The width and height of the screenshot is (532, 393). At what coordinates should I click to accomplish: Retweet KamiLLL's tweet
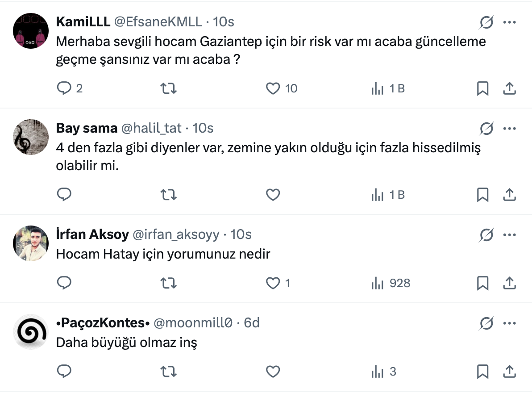[x=168, y=88]
